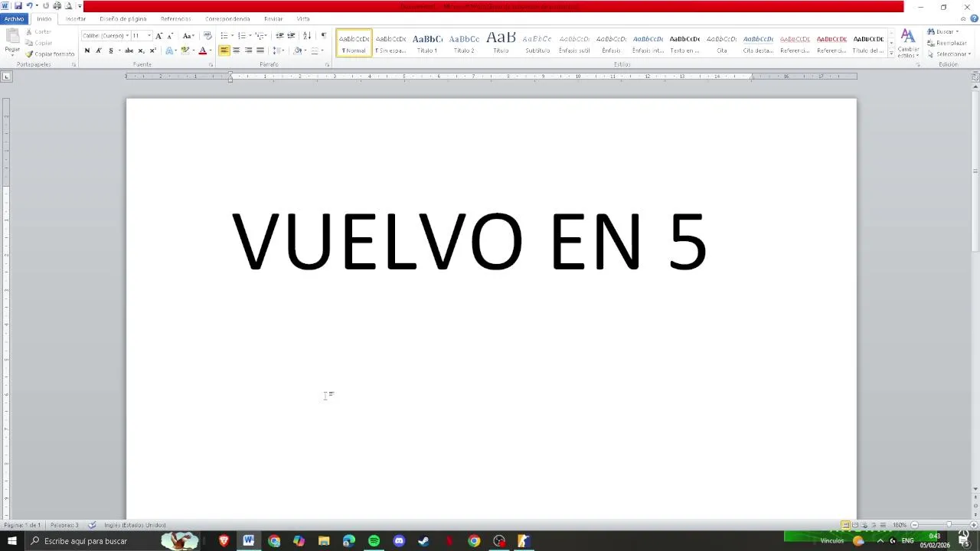Screen dimensions: 980x551
Task: Apply the Título 1 style
Action: tap(427, 43)
